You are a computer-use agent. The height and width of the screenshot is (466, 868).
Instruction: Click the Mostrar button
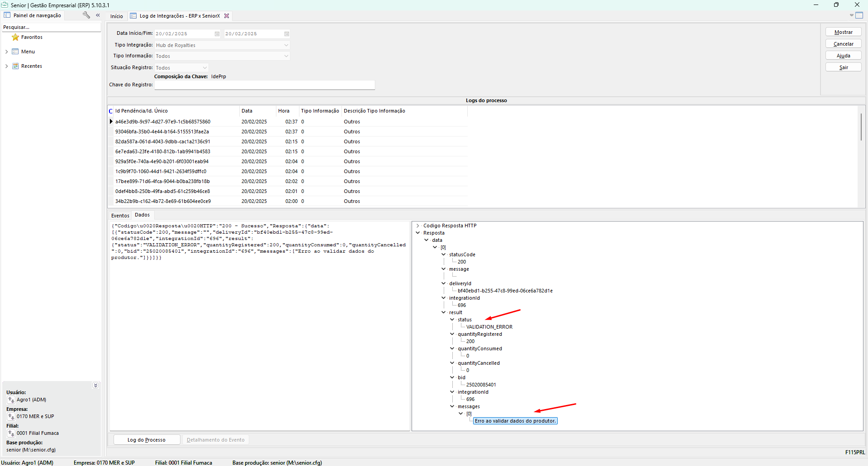pos(843,32)
